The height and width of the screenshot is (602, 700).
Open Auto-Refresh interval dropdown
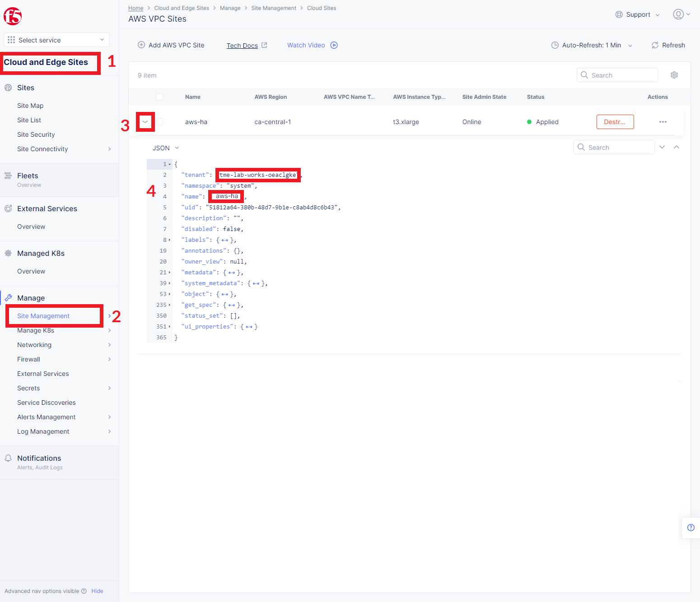(x=592, y=45)
